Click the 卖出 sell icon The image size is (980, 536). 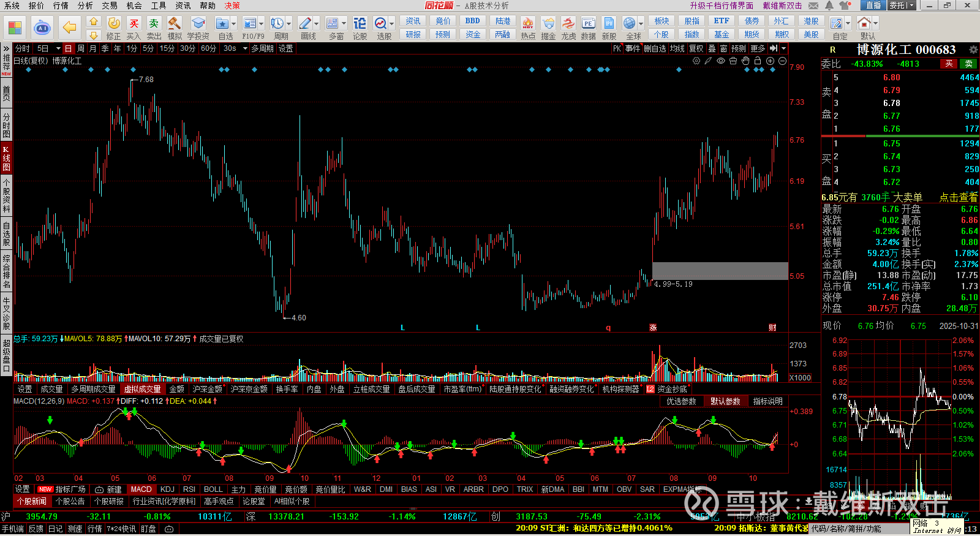(x=154, y=23)
